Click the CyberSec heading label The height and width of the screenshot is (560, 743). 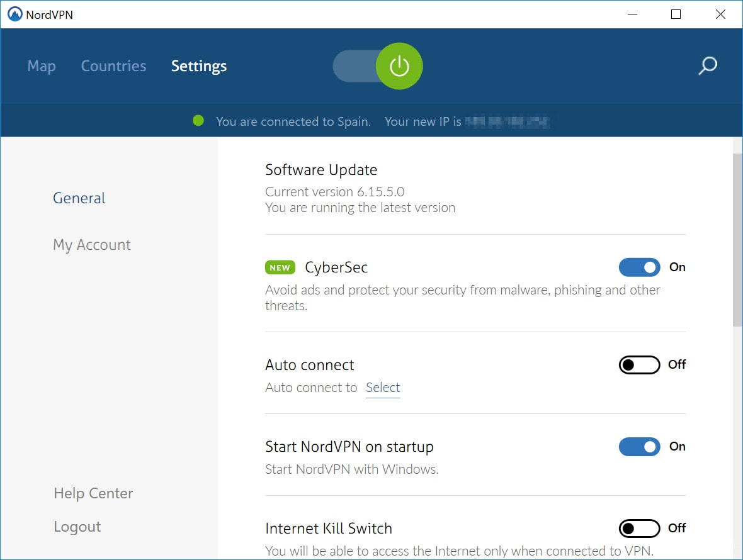(336, 267)
